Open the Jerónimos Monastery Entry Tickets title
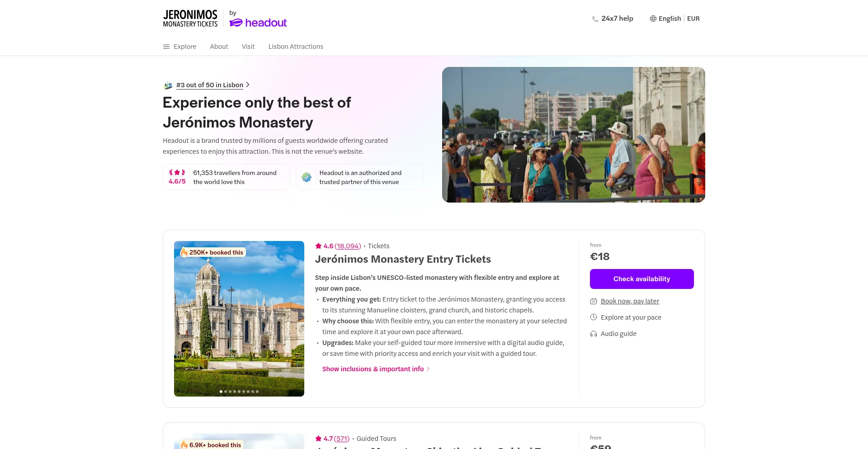Viewport: 868px width, 449px height. pyautogui.click(x=403, y=259)
